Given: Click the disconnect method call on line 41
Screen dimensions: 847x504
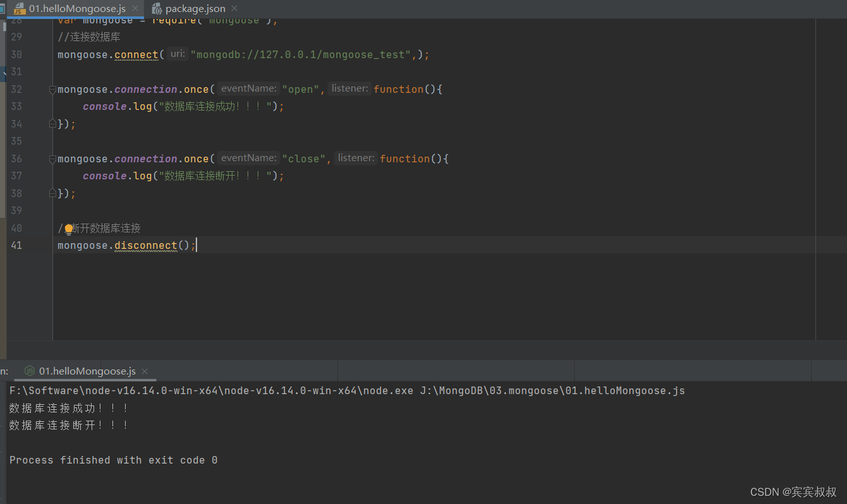Looking at the screenshot, I should coord(146,245).
